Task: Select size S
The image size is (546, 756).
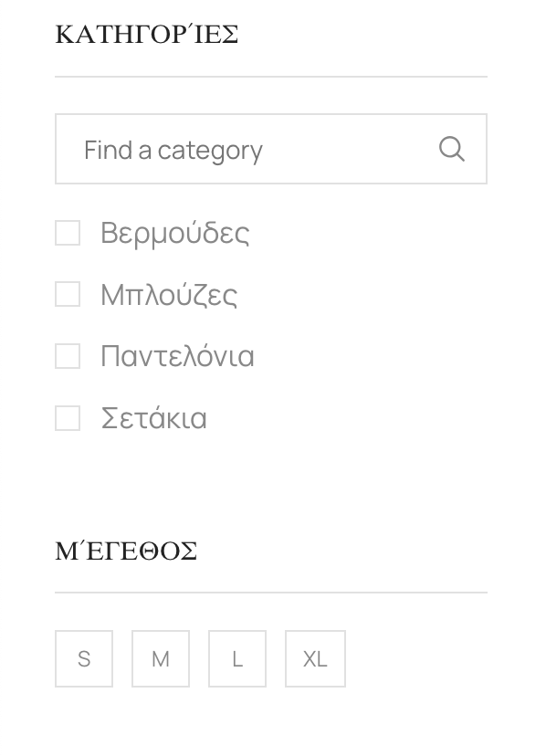Action: point(84,658)
